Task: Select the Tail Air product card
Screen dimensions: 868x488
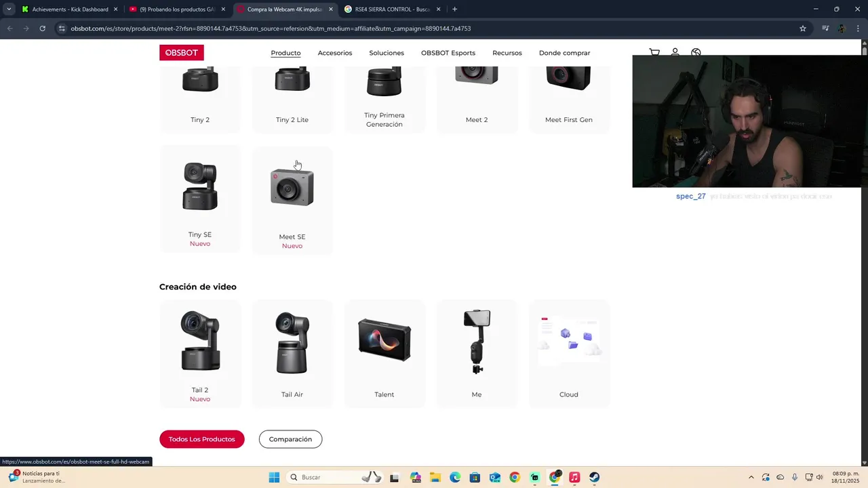Action: tap(292, 354)
